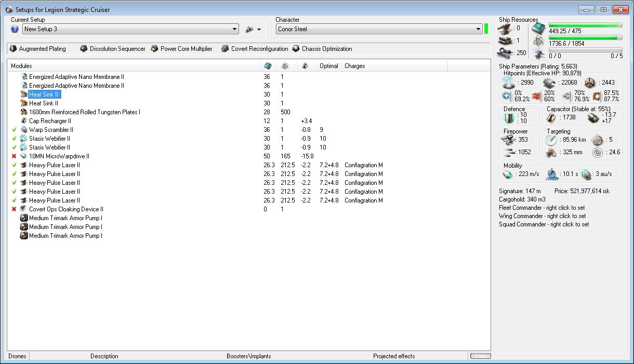This screenshot has height=364, width=634.
Task: Click the capacitor icon showing 1738
Action: (x=551, y=118)
